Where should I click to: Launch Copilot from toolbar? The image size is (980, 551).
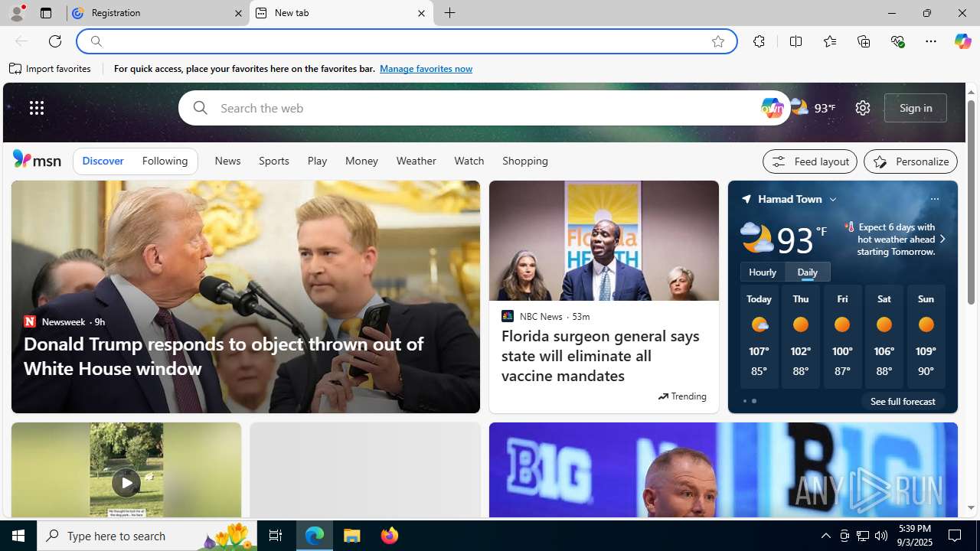click(x=962, y=41)
